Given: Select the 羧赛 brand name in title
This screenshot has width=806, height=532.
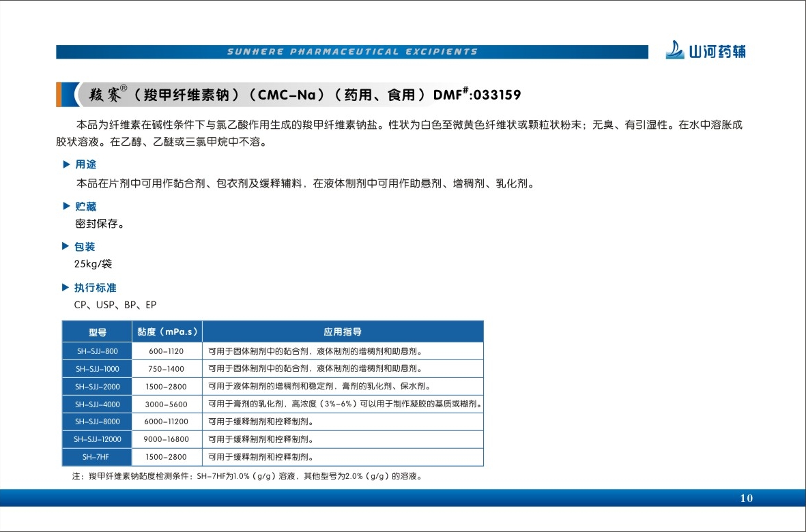Looking at the screenshot, I should pos(105,95).
